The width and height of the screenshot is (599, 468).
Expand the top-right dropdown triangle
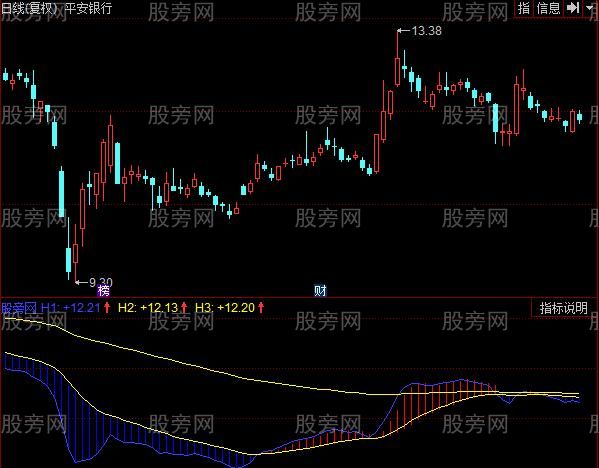click(590, 8)
